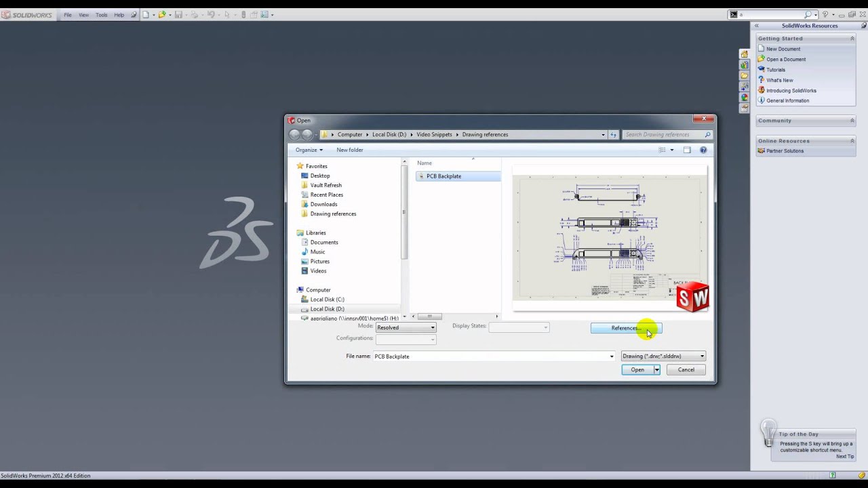This screenshot has height=488, width=868.
Task: Click the General Information link
Action: click(x=788, y=101)
